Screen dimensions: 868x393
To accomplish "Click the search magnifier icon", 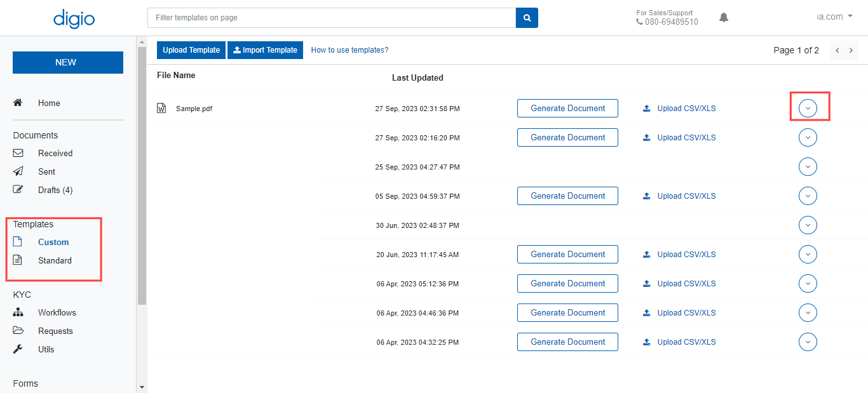I will pyautogui.click(x=526, y=17).
